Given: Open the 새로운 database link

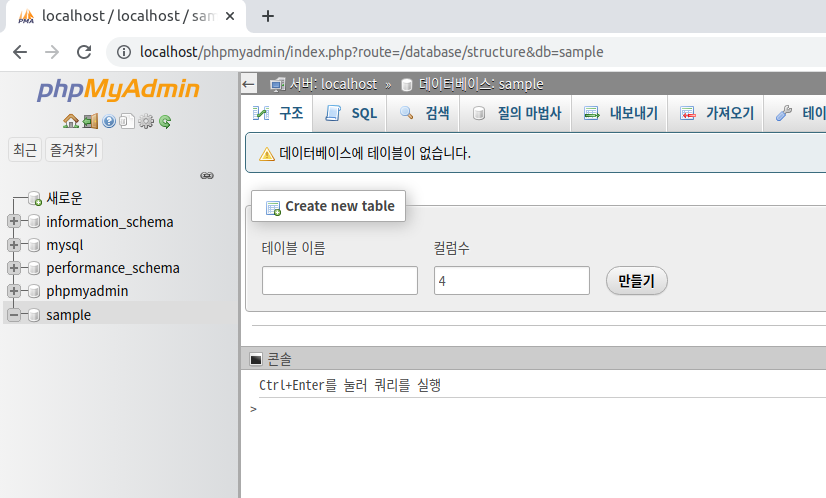Looking at the screenshot, I should (64, 198).
